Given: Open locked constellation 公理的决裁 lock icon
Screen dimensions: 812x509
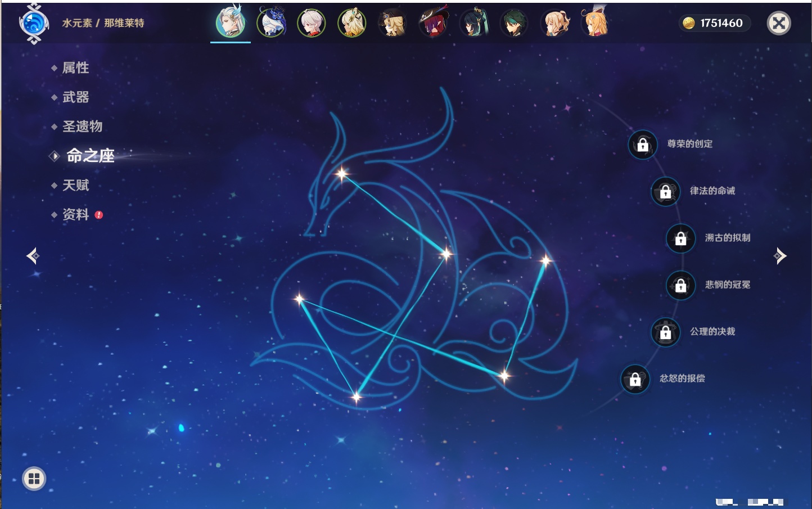Looking at the screenshot, I should click(x=665, y=332).
